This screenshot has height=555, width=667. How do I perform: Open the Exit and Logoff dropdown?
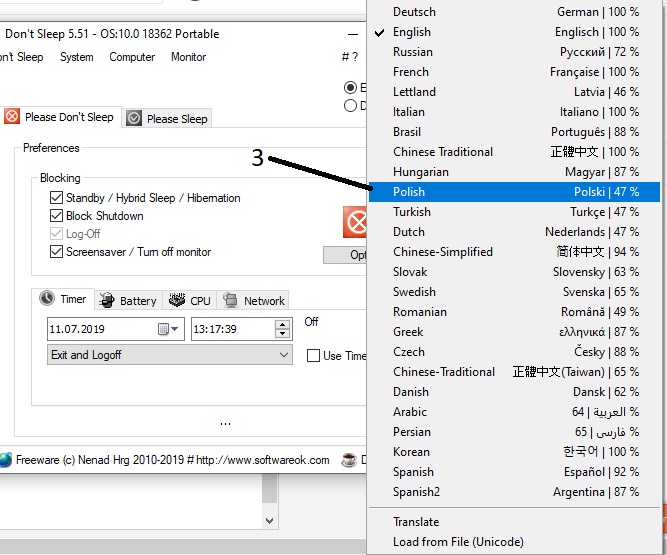tap(170, 354)
